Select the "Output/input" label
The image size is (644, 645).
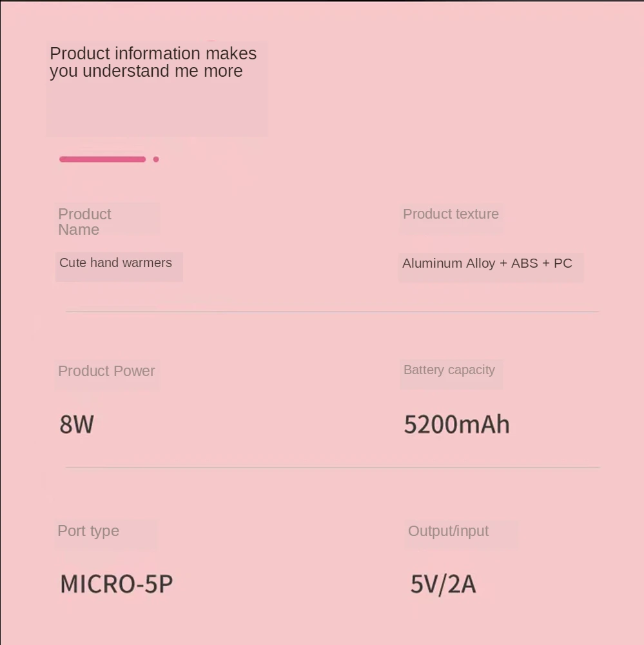[x=448, y=531]
